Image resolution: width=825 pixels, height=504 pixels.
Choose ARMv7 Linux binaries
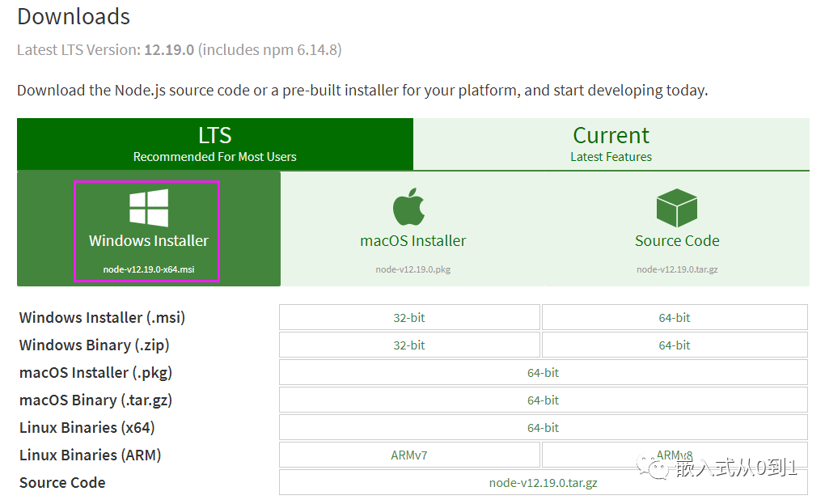click(x=409, y=455)
